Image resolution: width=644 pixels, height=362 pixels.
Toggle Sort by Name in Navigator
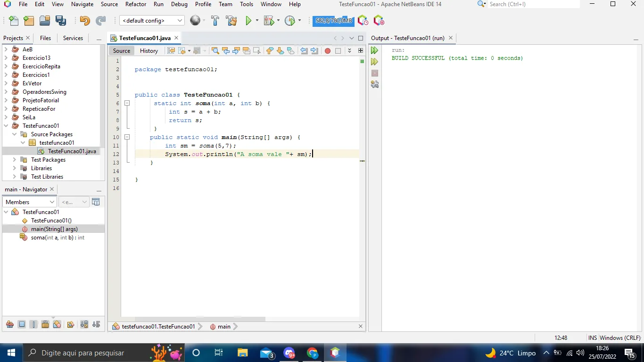click(x=84, y=324)
